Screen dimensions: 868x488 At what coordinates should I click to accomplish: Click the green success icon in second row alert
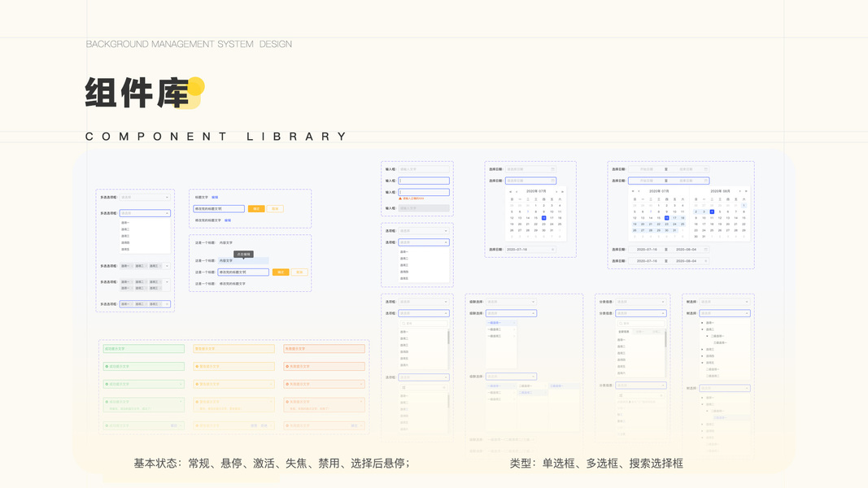click(107, 366)
